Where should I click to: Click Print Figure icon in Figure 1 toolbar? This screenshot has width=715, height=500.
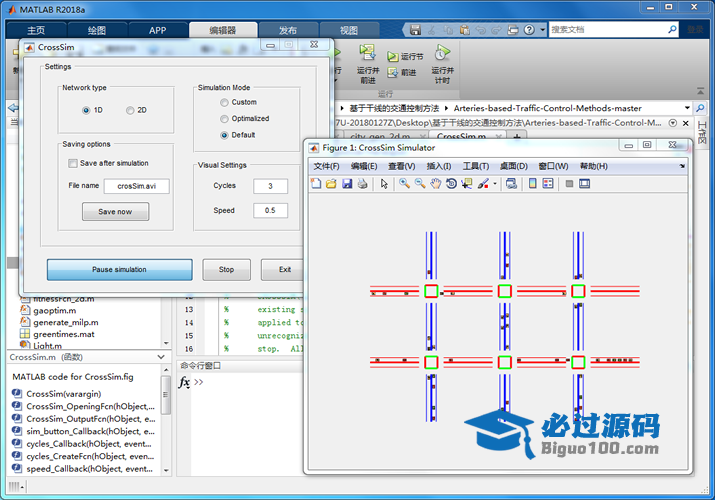[x=363, y=184]
